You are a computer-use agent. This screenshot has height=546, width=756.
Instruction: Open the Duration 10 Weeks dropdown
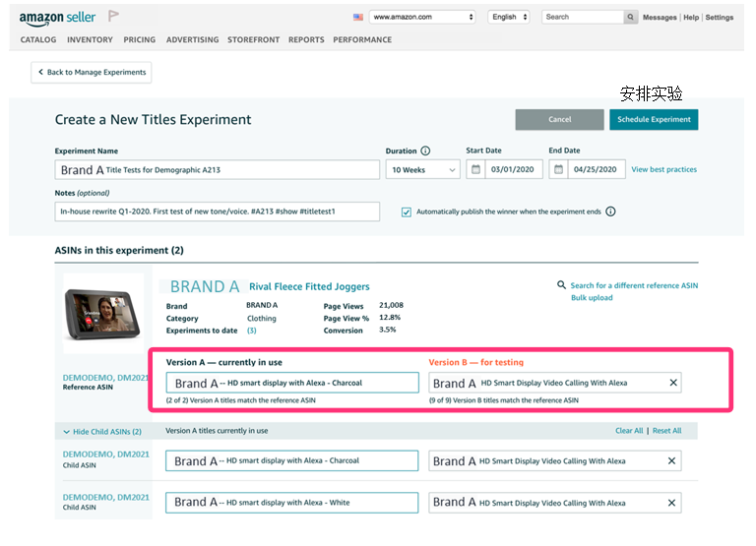coord(422,170)
